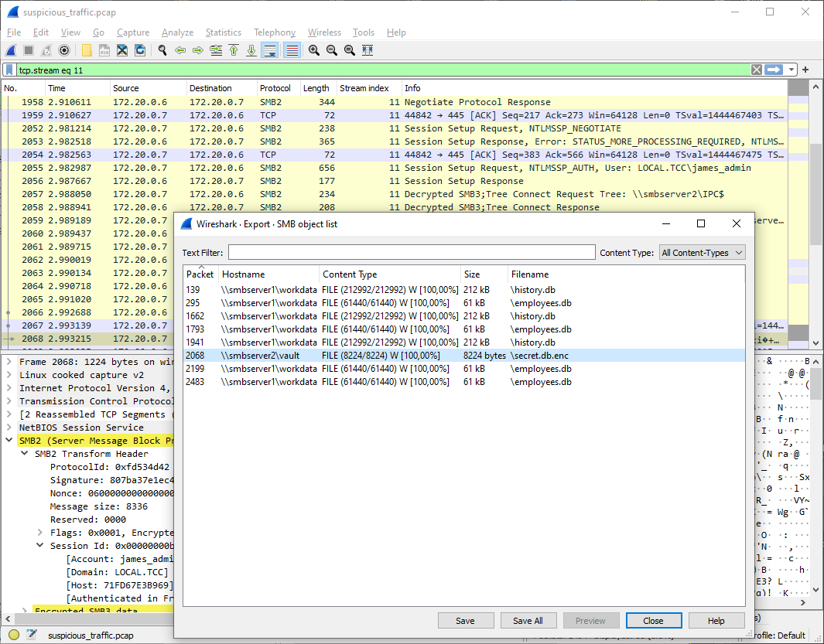The image size is (824, 644).
Task: Apply the display filter with the arrow
Action: pos(774,70)
